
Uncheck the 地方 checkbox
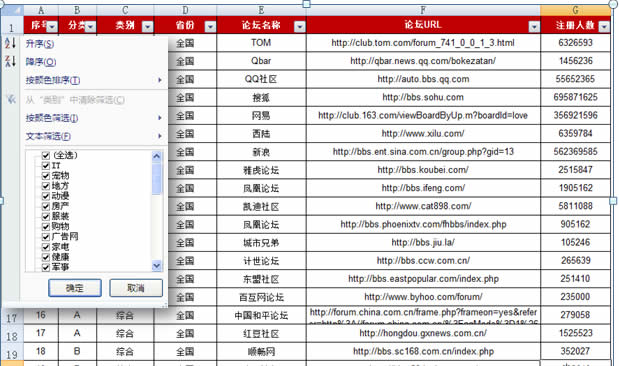[45, 186]
